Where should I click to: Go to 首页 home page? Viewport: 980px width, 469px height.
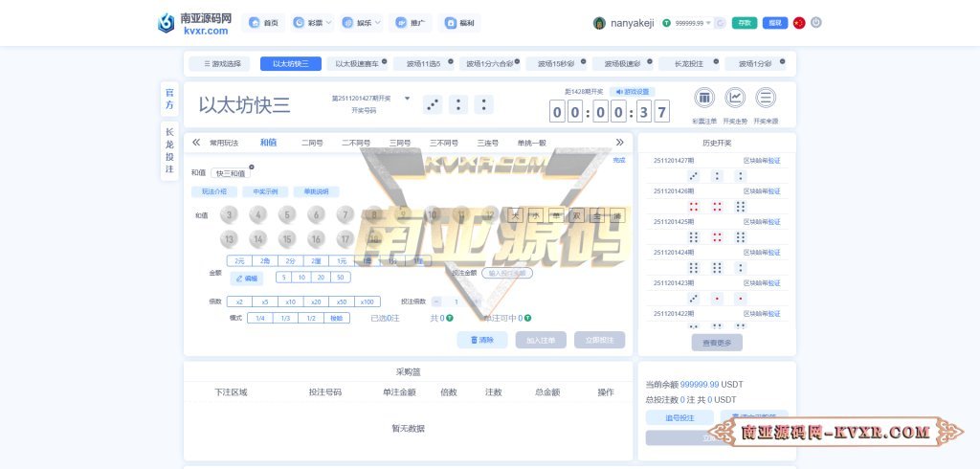click(263, 23)
